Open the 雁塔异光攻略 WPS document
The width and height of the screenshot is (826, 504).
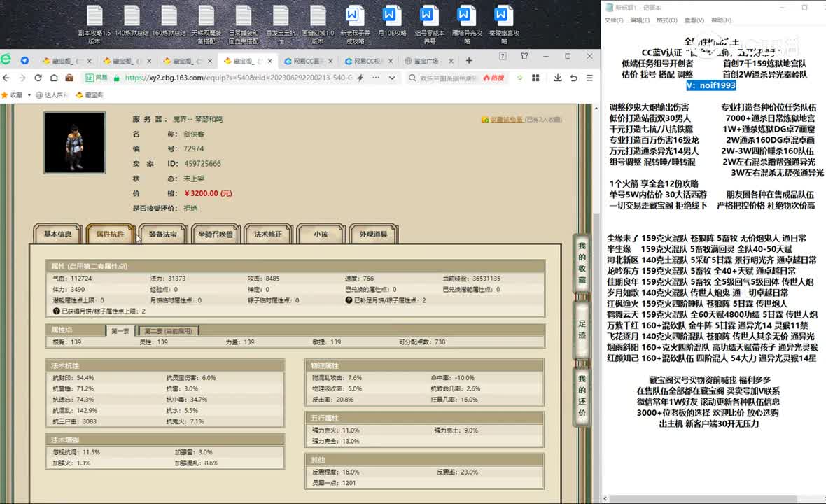(467, 24)
